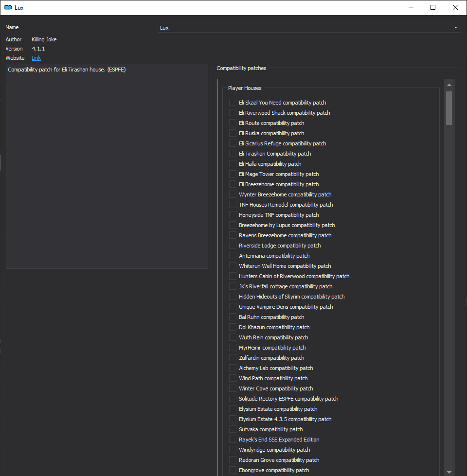Screen dimensions: 467x476
Task: Close the Lux installer window
Action: click(x=455, y=8)
